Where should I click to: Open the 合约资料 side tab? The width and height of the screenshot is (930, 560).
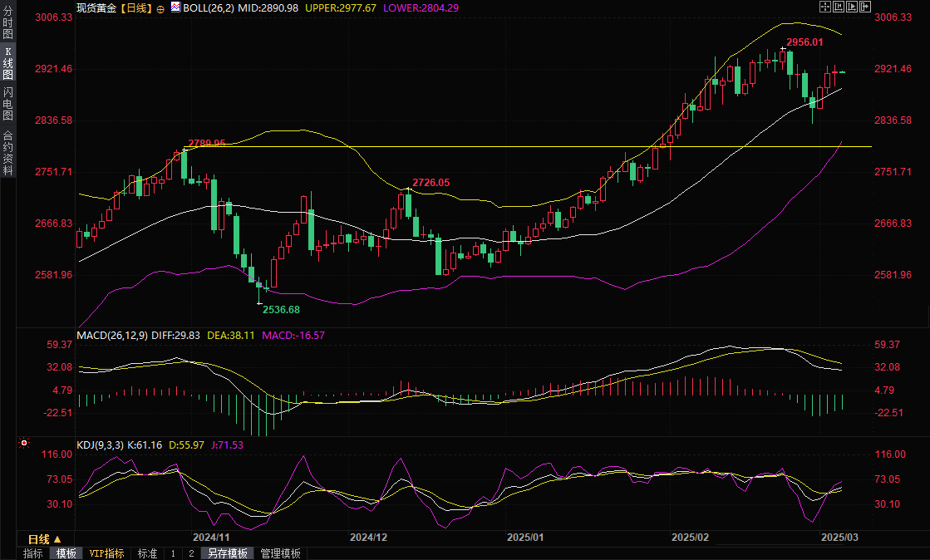8,152
